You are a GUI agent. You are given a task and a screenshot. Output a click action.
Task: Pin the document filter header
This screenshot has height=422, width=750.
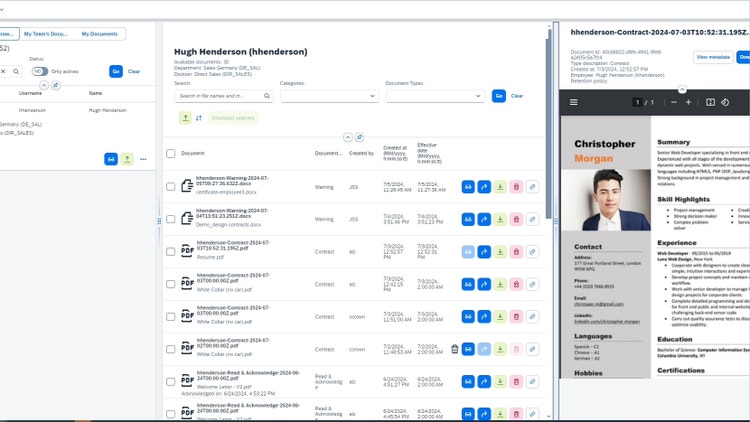click(x=359, y=137)
